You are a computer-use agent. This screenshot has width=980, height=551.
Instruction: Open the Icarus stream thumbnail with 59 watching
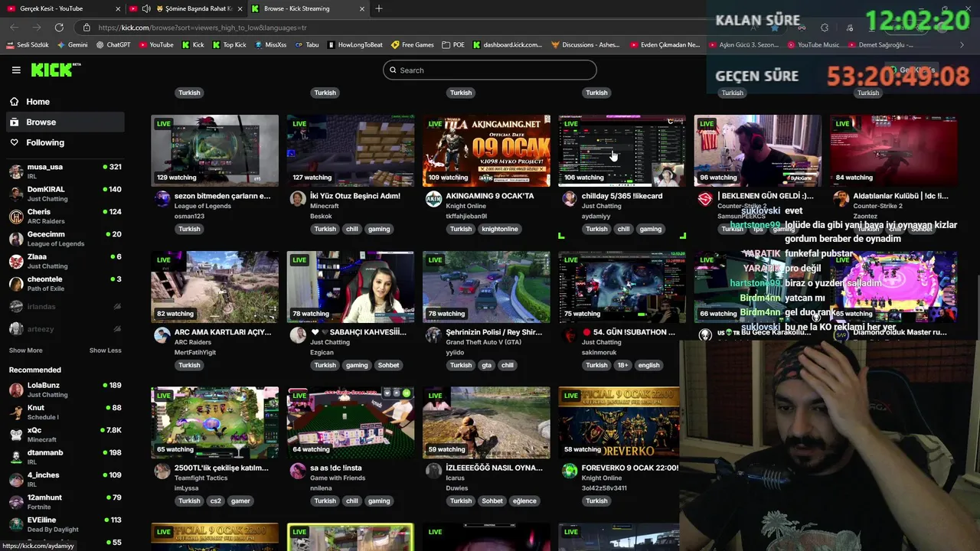(486, 422)
